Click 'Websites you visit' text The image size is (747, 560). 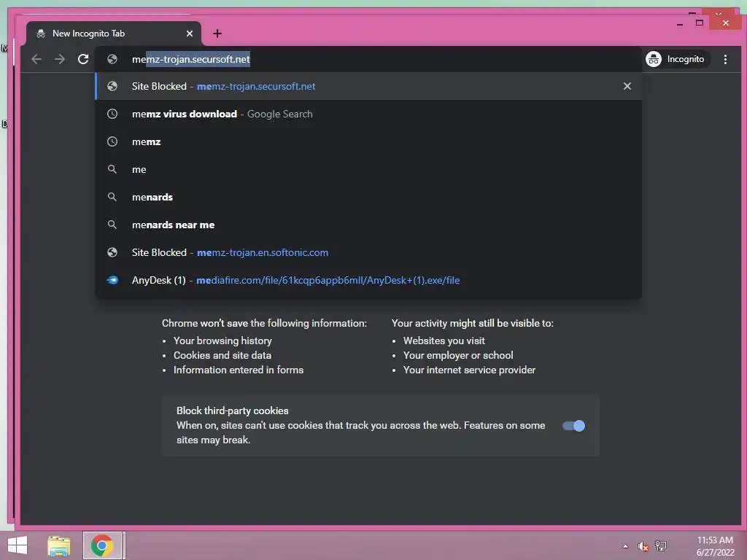click(444, 341)
